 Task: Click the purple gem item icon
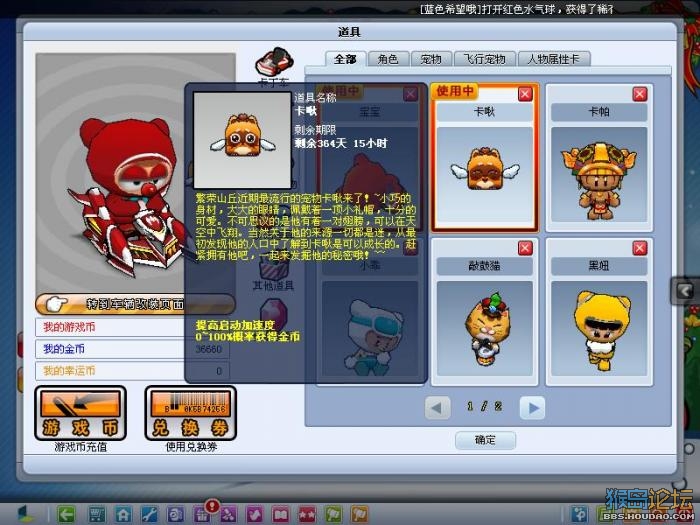272,312
